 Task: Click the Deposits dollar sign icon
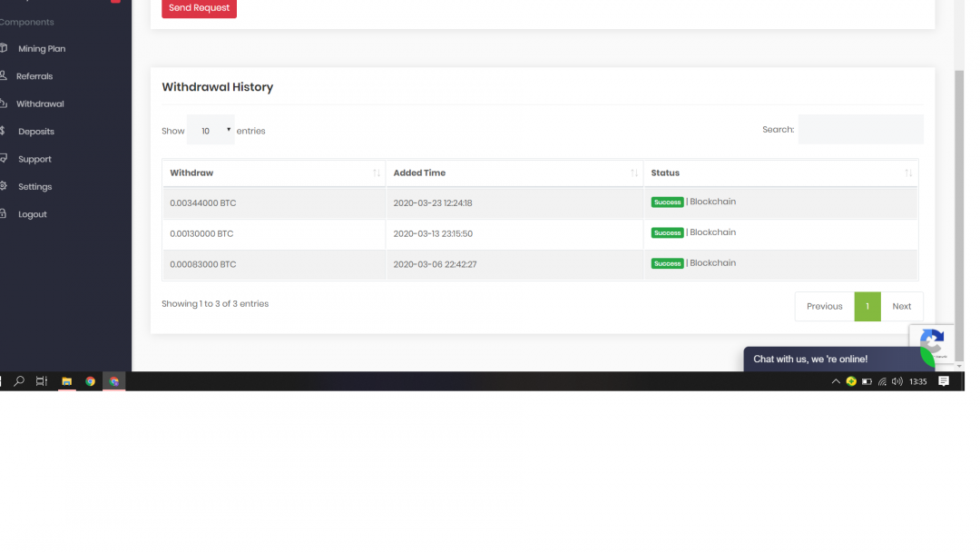4,131
